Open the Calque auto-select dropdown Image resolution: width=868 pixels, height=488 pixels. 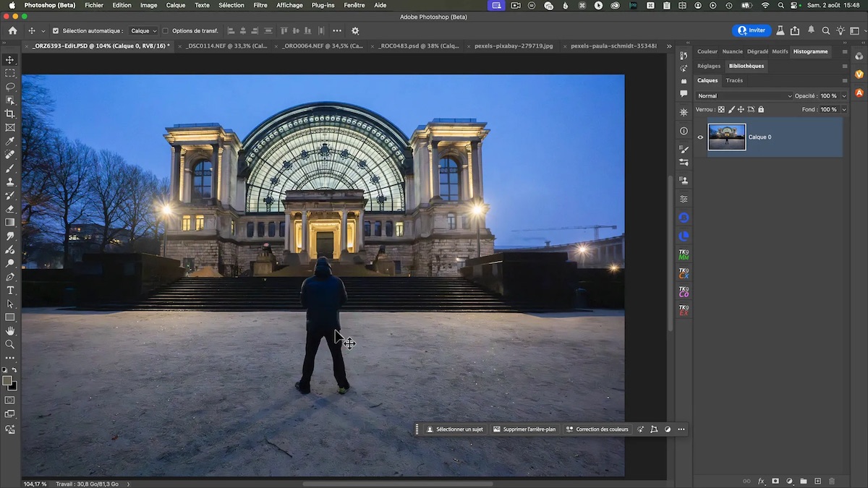tap(144, 31)
